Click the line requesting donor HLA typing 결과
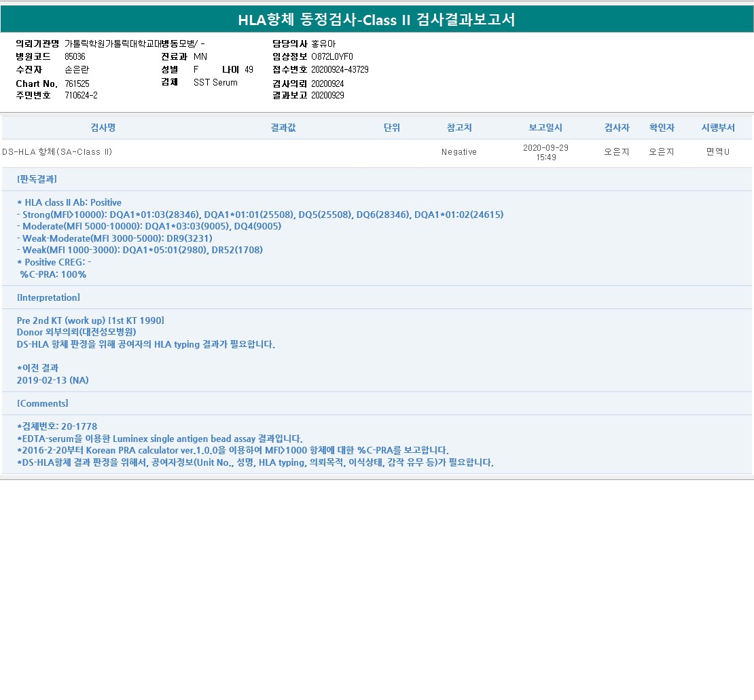The height and width of the screenshot is (700, 754). (145, 344)
